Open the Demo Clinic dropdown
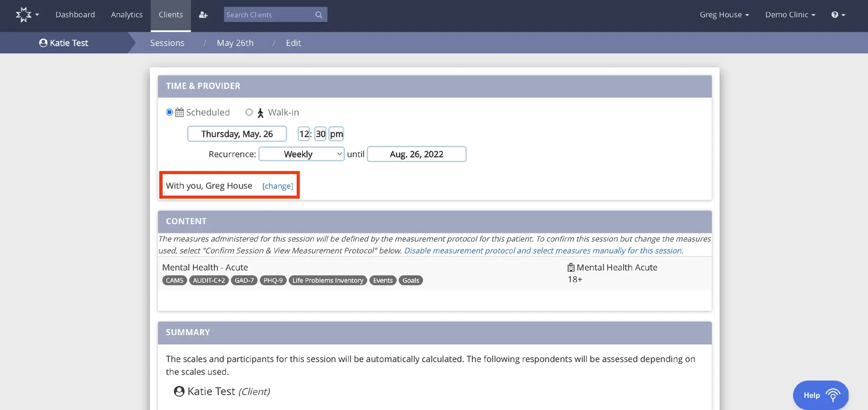868x410 pixels. pos(790,14)
